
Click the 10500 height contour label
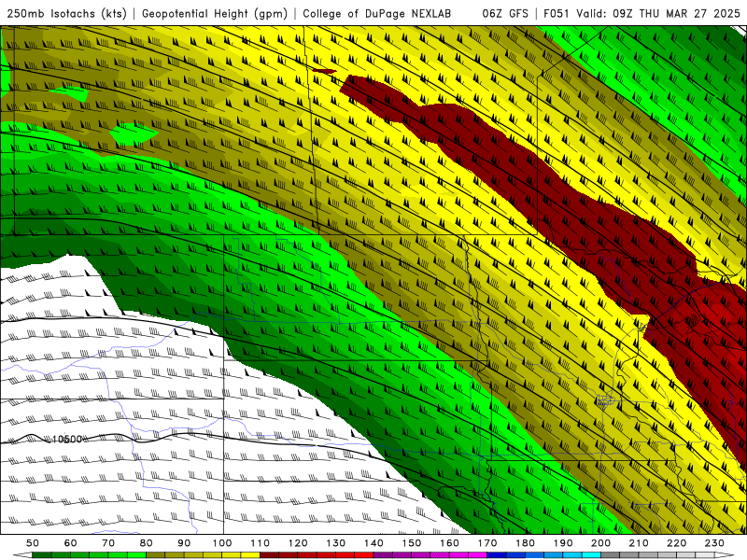(x=66, y=439)
